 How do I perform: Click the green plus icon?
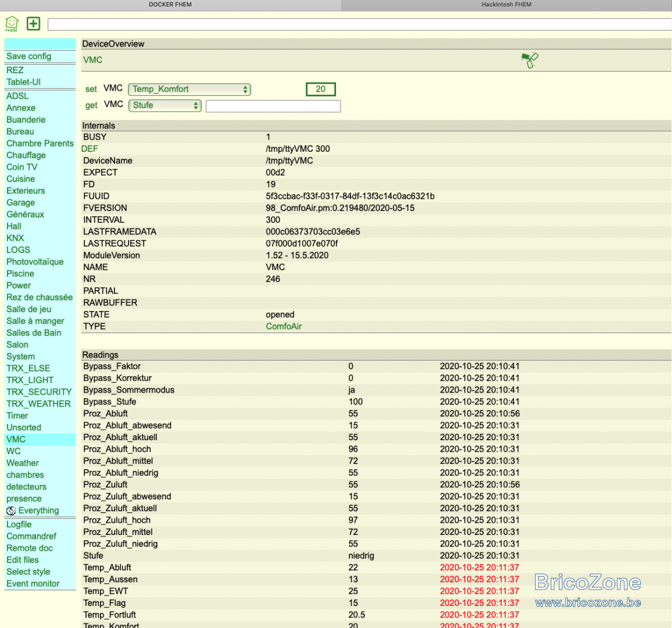pos(34,24)
